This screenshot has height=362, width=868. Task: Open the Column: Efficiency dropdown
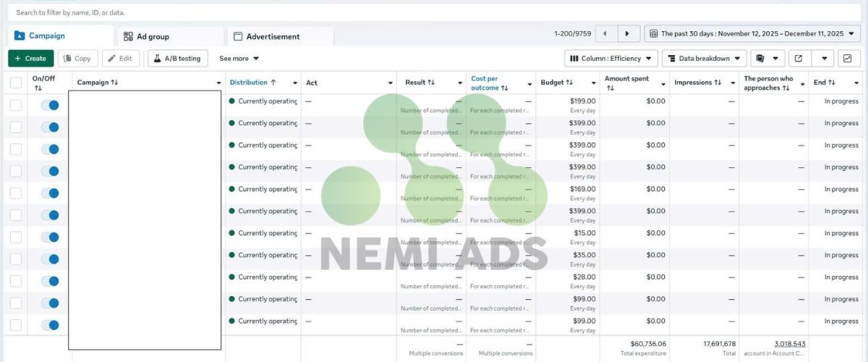(611, 59)
